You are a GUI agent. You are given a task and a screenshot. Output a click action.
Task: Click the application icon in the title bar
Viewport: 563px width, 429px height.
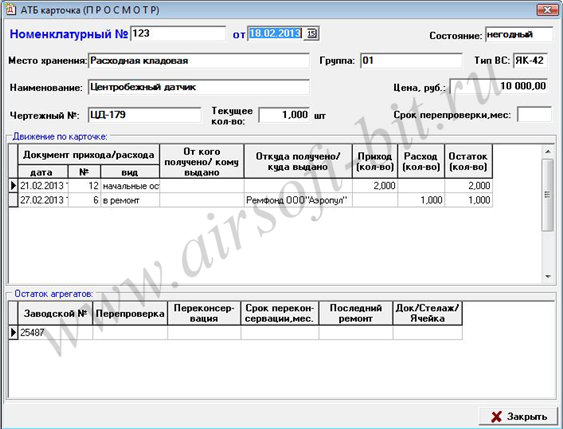11,10
